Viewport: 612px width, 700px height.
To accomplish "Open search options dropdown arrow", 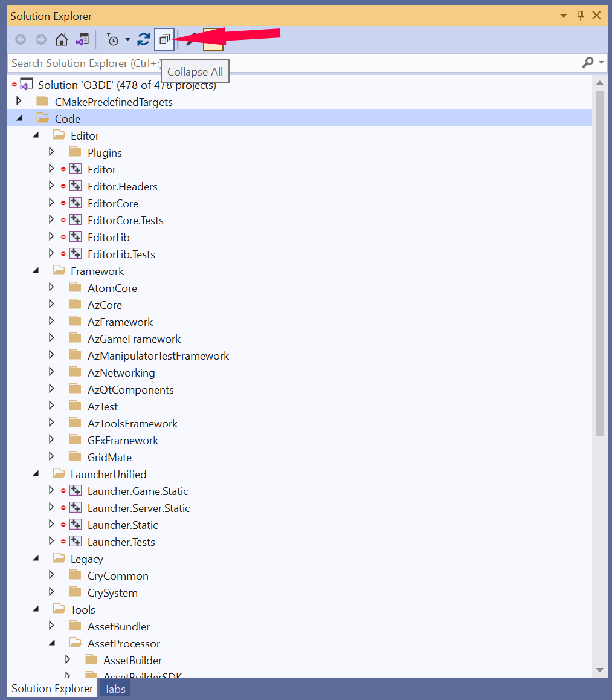I will [601, 62].
